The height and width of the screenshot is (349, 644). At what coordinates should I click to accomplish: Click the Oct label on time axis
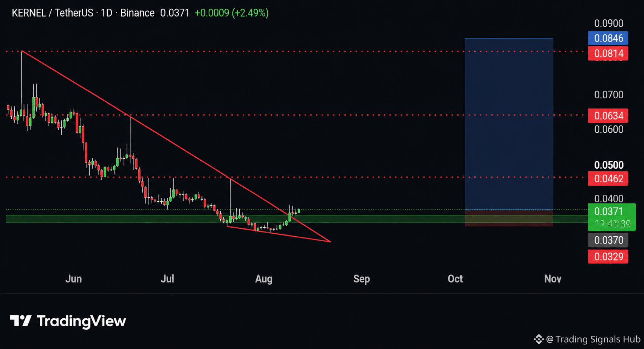[x=455, y=279]
